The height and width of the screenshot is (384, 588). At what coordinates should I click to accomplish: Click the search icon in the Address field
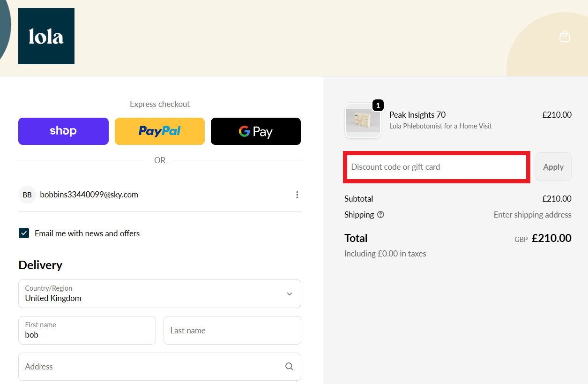[x=289, y=366]
